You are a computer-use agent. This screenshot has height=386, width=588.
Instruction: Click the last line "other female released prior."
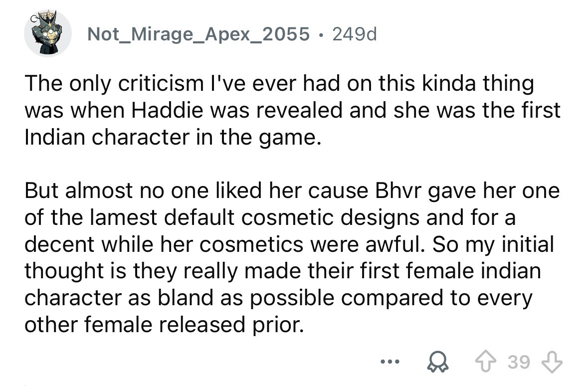164,325
